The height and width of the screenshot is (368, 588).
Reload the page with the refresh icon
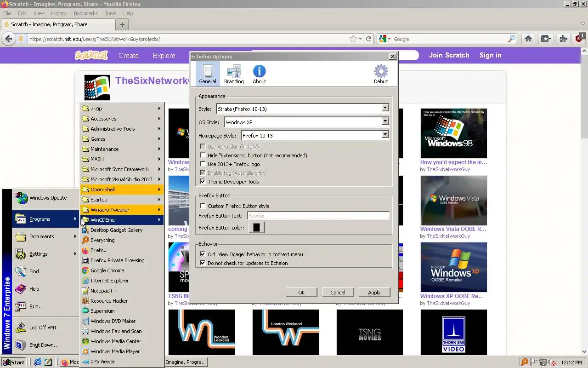368,39
